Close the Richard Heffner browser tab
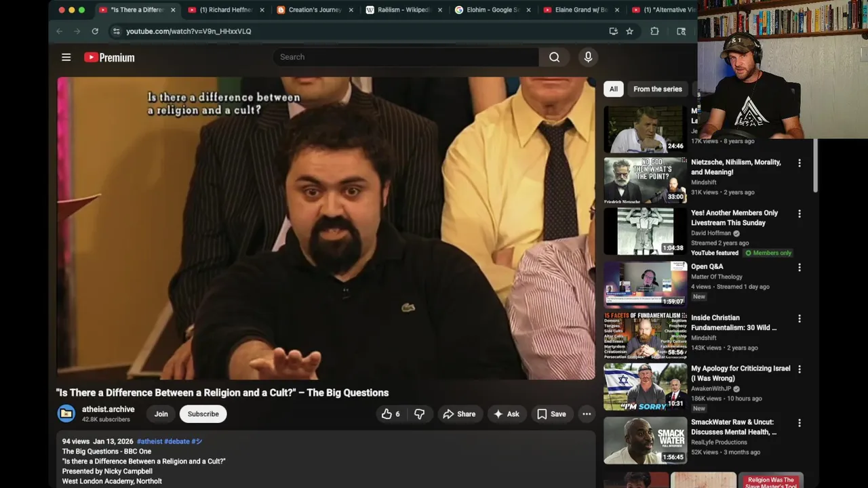The height and width of the screenshot is (488, 868). (262, 10)
